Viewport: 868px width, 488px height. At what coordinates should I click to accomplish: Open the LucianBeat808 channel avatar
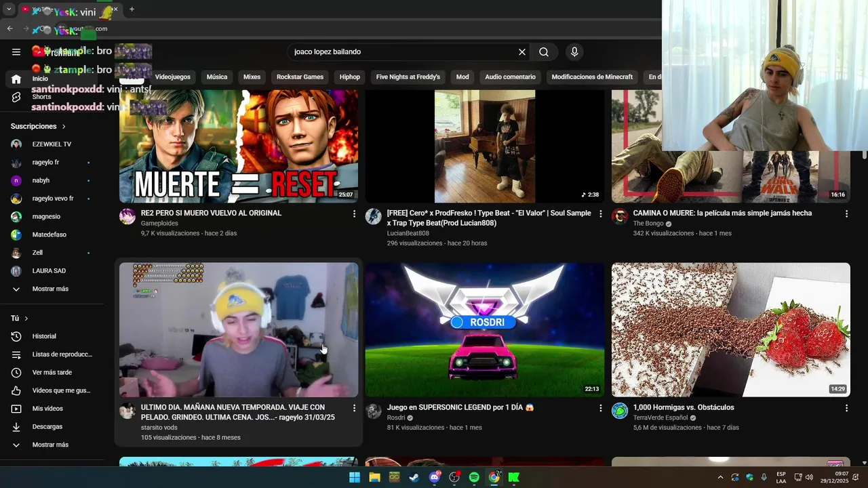click(x=374, y=216)
